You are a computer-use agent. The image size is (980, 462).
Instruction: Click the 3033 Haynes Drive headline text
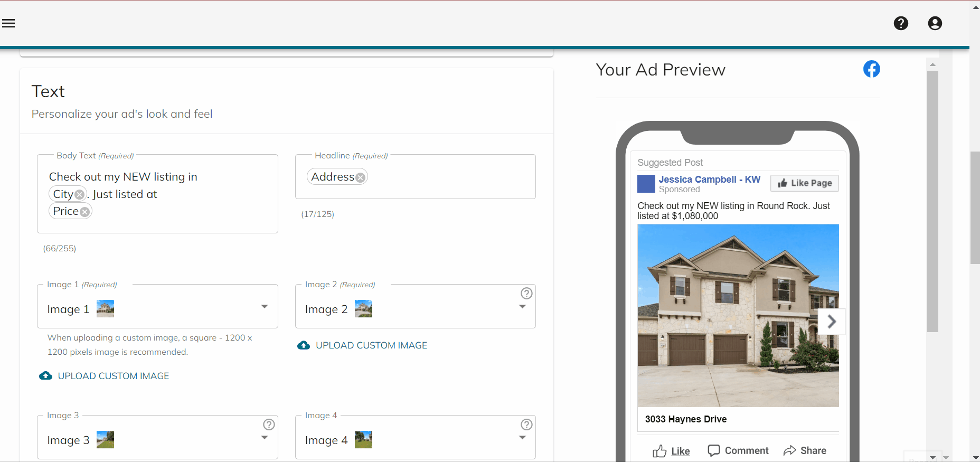coord(685,419)
